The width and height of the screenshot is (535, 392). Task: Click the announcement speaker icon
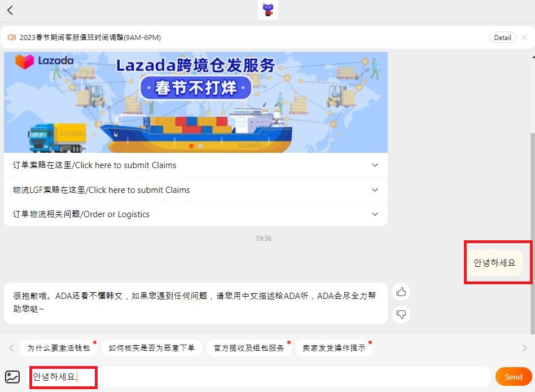pos(12,37)
